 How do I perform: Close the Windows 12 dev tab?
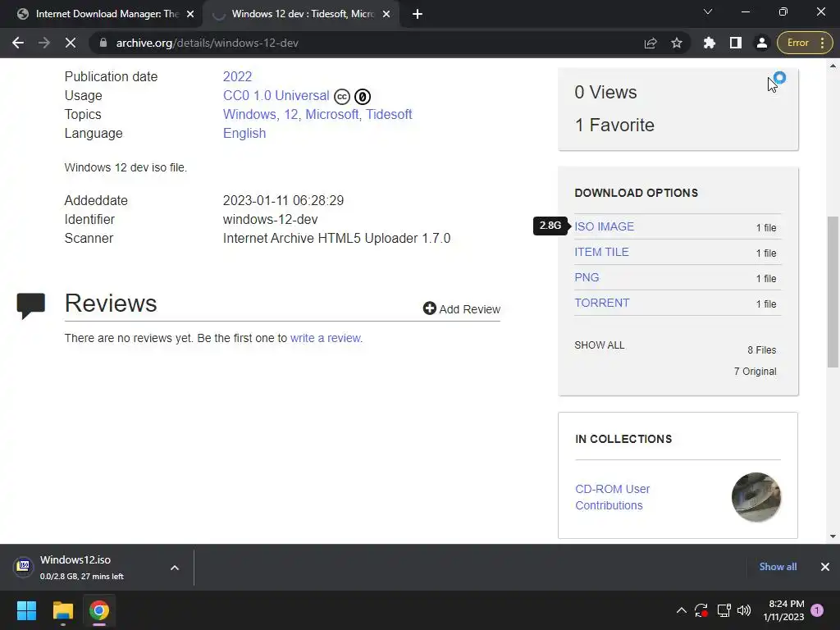pyautogui.click(x=386, y=15)
